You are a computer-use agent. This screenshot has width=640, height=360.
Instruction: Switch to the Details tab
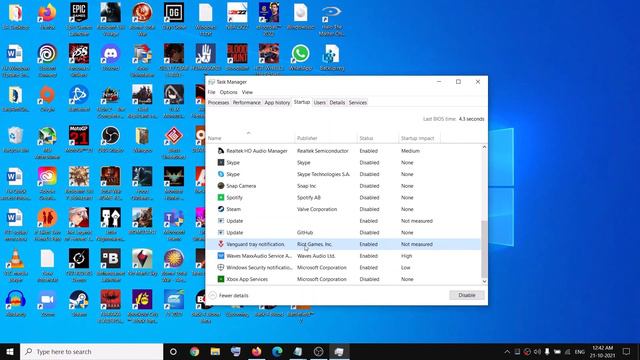tap(337, 102)
